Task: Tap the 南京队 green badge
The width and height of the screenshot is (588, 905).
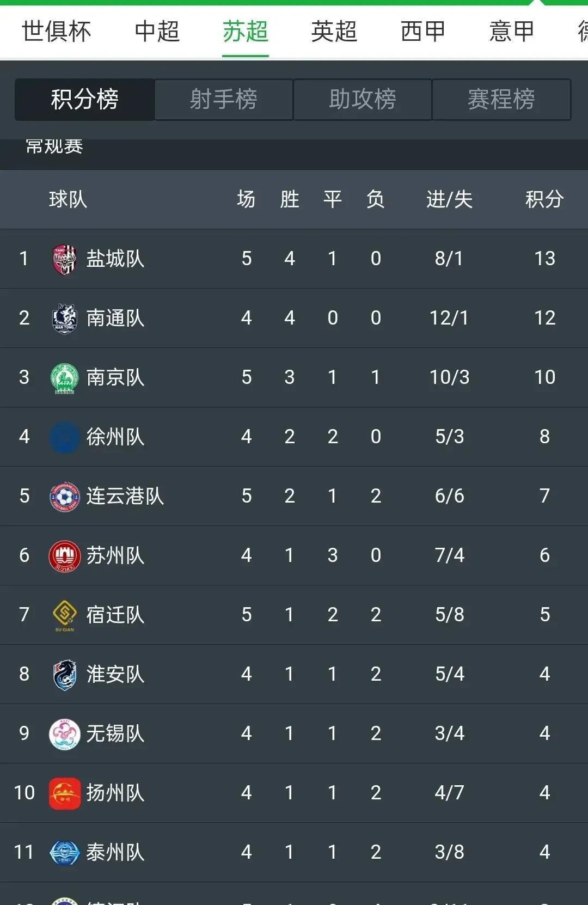Action: [x=64, y=378]
